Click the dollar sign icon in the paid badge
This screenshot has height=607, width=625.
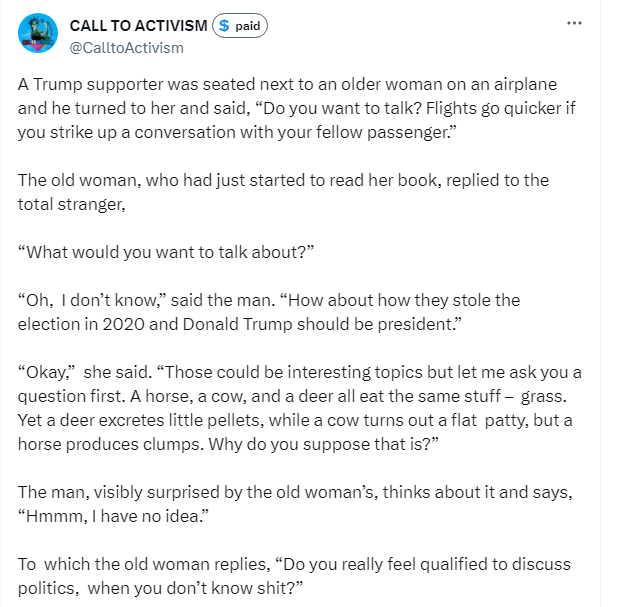point(224,26)
